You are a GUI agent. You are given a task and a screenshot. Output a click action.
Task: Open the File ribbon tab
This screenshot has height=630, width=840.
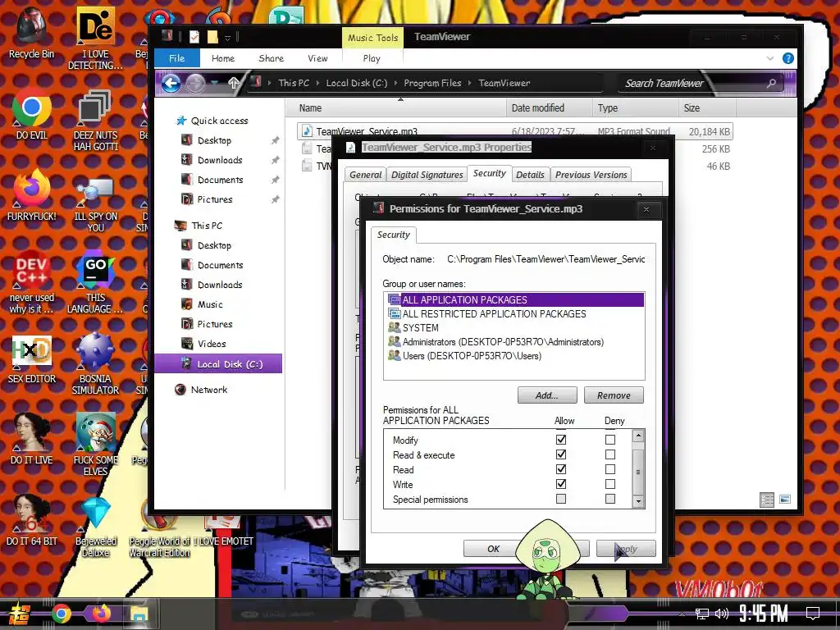click(x=177, y=58)
